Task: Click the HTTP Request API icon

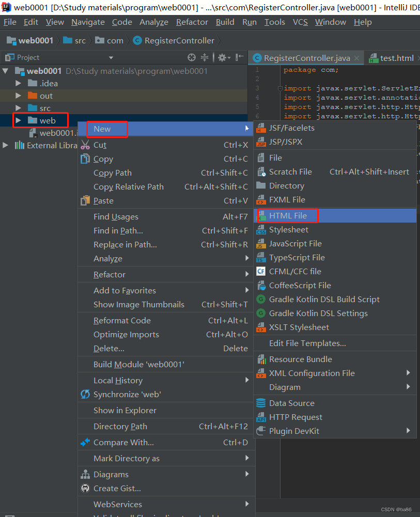Action: [261, 417]
